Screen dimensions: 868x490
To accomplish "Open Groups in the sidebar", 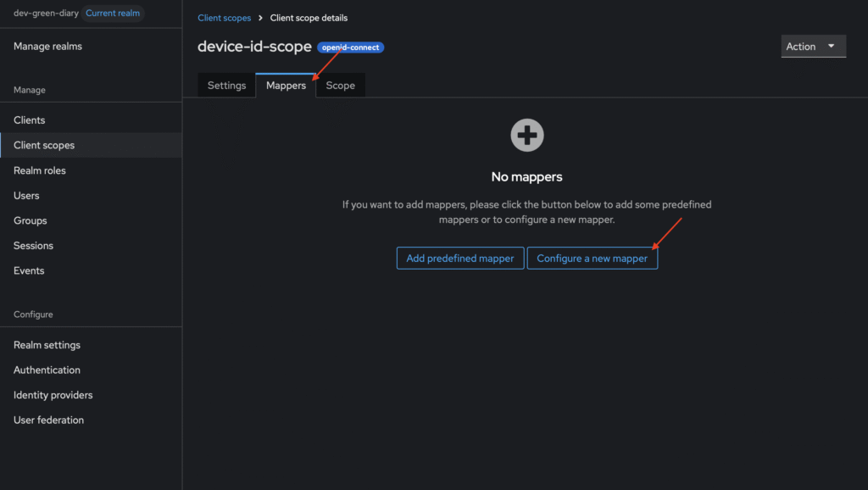I will [x=31, y=220].
